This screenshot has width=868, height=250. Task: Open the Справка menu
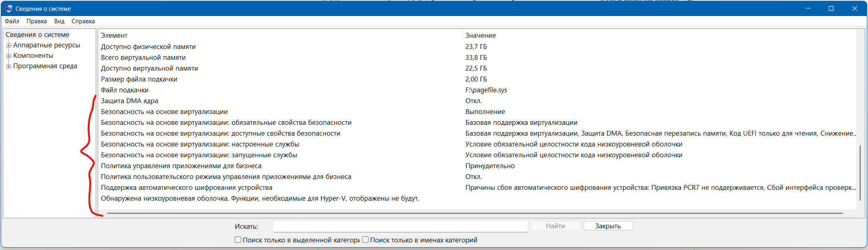[x=83, y=21]
